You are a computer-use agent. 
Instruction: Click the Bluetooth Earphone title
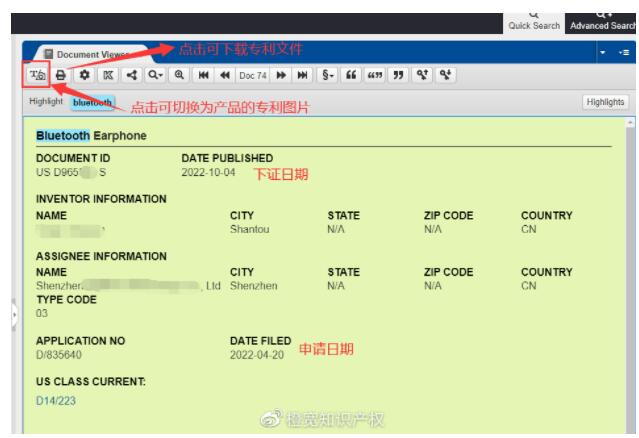[x=91, y=136]
